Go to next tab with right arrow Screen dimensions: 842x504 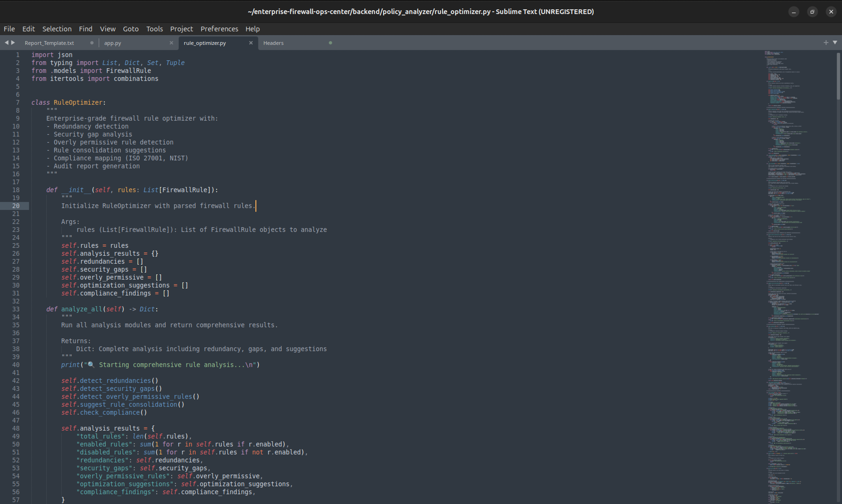tap(13, 43)
